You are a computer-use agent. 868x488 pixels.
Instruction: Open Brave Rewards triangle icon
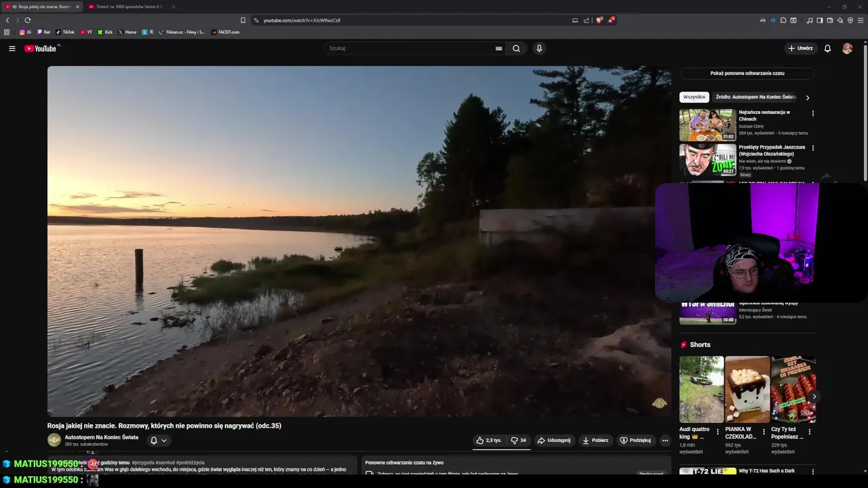click(x=610, y=20)
